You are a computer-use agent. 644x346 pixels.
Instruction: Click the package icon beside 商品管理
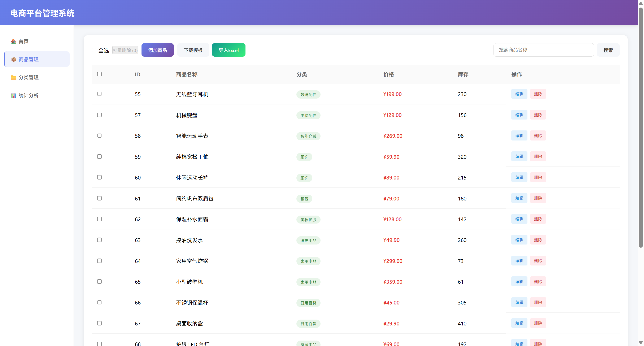click(13, 59)
